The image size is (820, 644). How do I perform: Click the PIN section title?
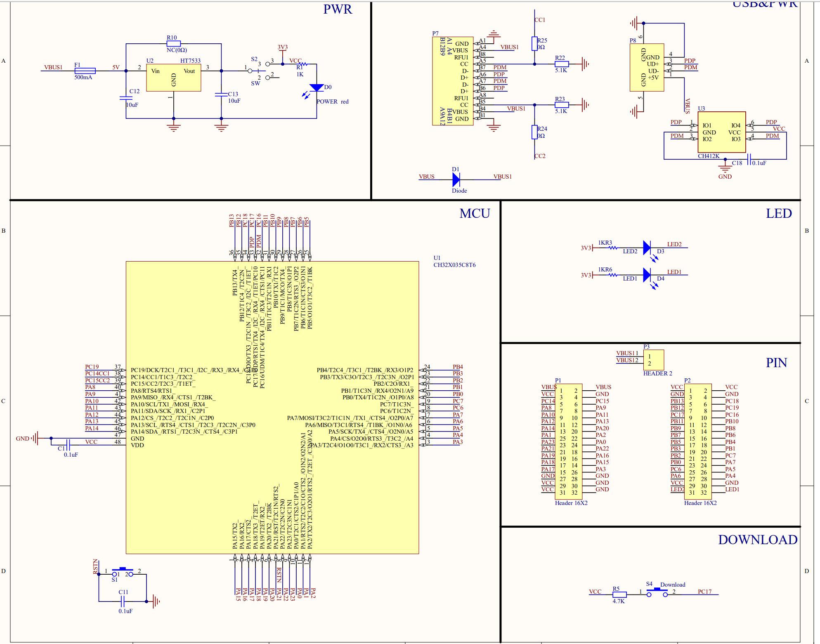(x=776, y=363)
